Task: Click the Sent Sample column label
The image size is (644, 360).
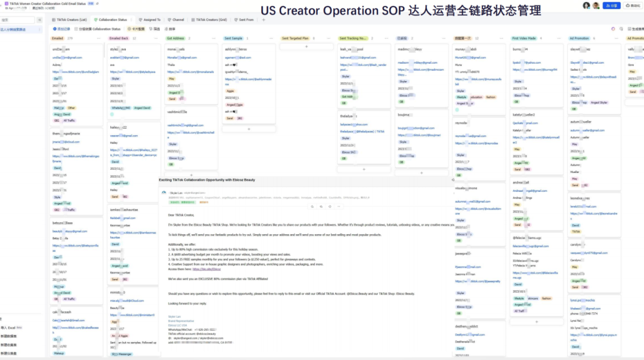Action: [x=233, y=38]
